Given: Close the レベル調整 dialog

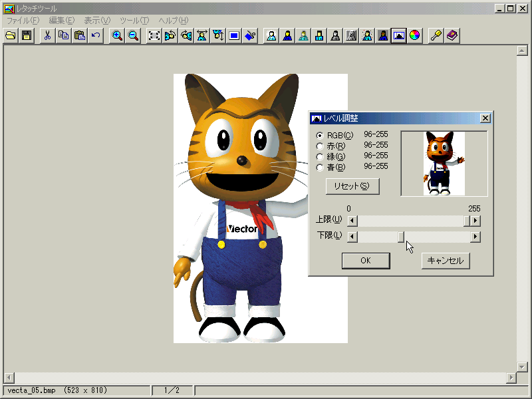Looking at the screenshot, I should click(x=485, y=118).
